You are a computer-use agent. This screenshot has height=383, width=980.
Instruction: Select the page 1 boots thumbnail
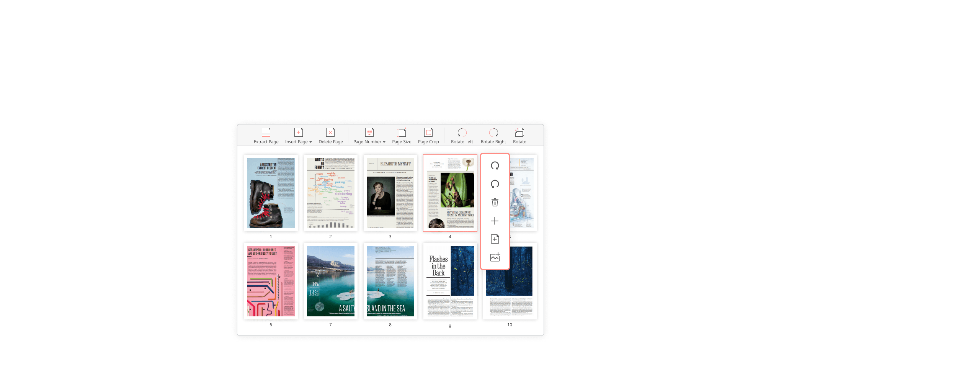271,193
